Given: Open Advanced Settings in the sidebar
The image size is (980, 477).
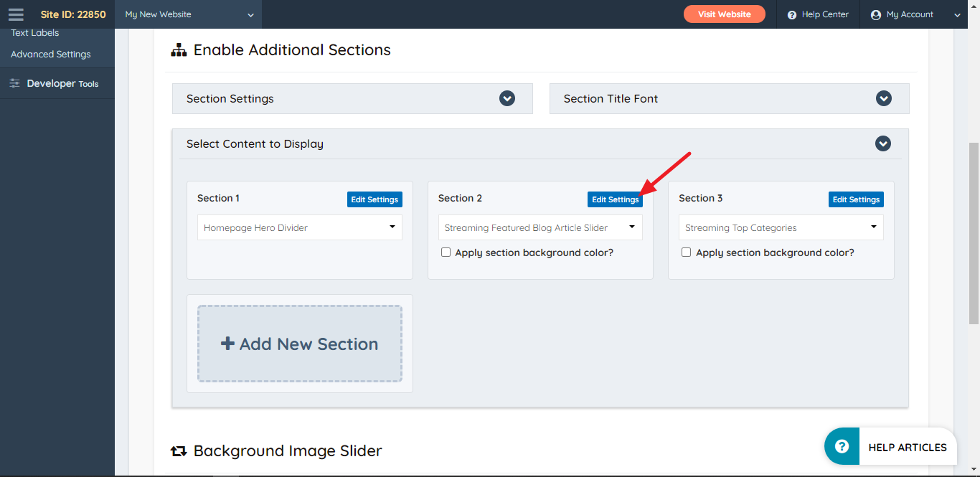Looking at the screenshot, I should (x=51, y=55).
